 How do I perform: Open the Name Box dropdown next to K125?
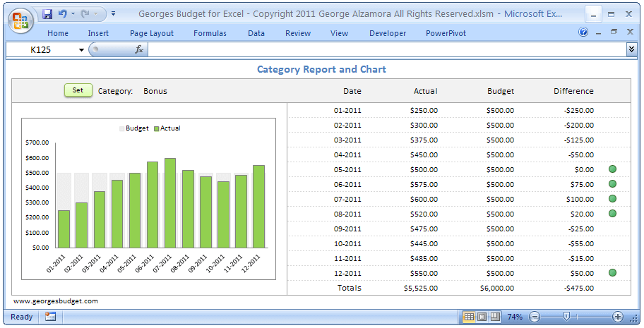tap(81, 49)
